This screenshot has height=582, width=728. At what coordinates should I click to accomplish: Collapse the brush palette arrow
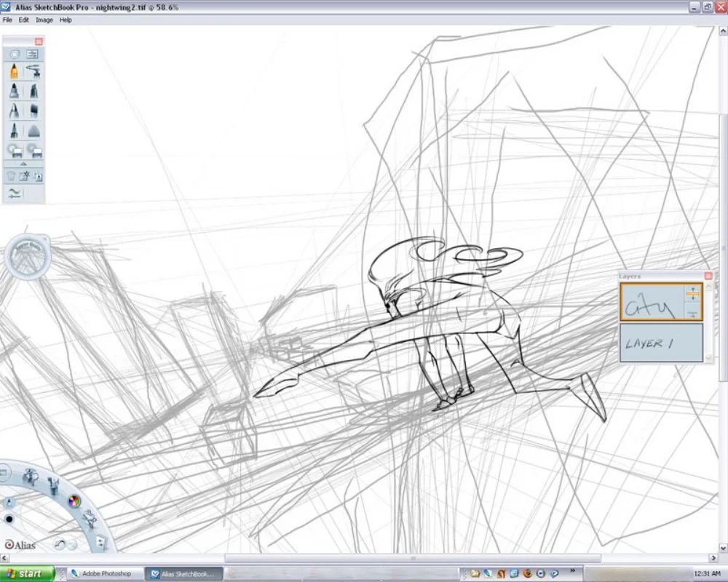pyautogui.click(x=23, y=164)
